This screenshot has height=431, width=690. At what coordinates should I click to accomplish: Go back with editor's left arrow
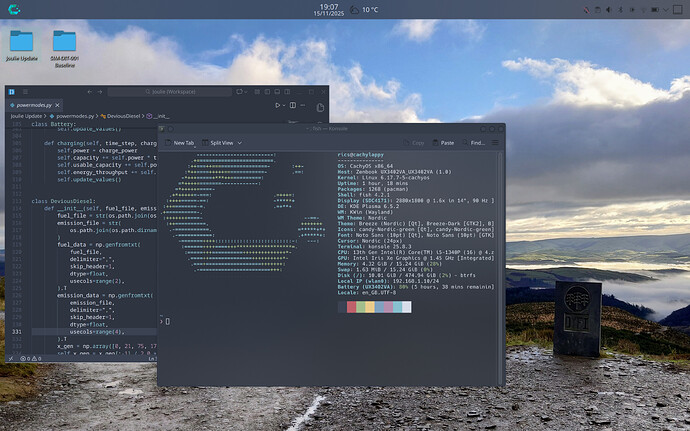90,92
